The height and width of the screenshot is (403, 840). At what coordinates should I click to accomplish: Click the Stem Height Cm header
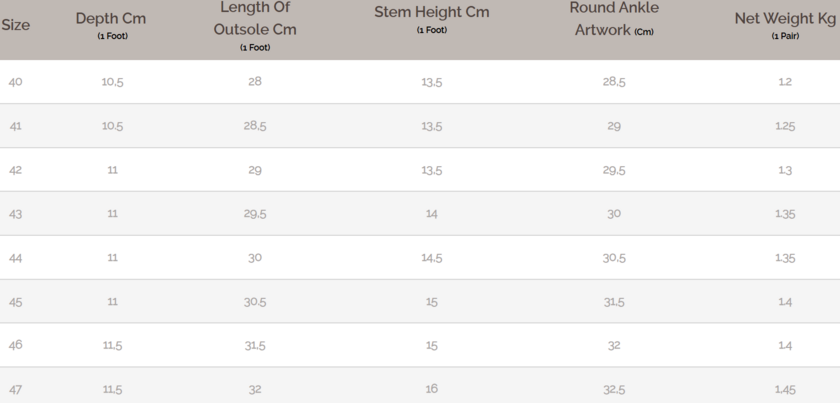[x=432, y=13]
